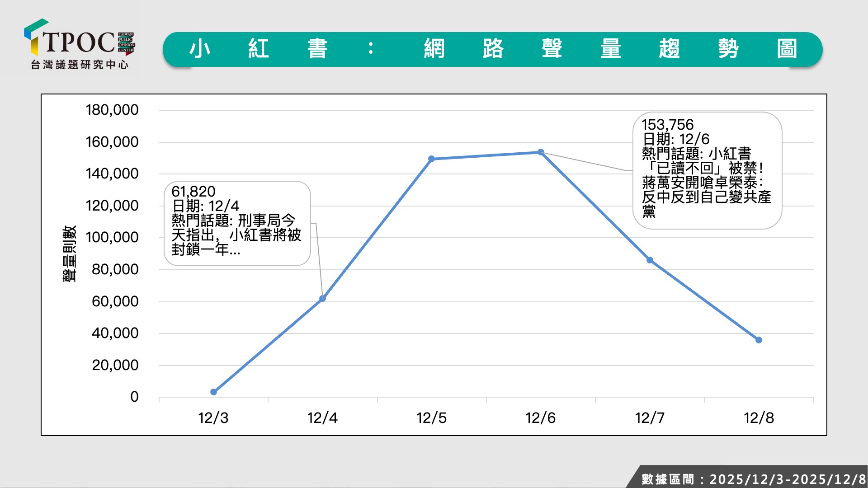Click the 180,000 y-axis label
Image resolution: width=868 pixels, height=488 pixels.
[112, 110]
